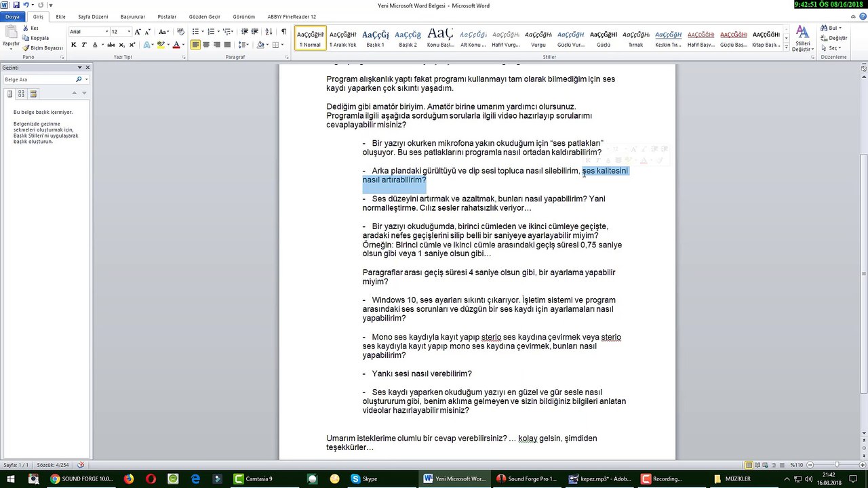Apply the Tırnak quote style

pos(635,39)
